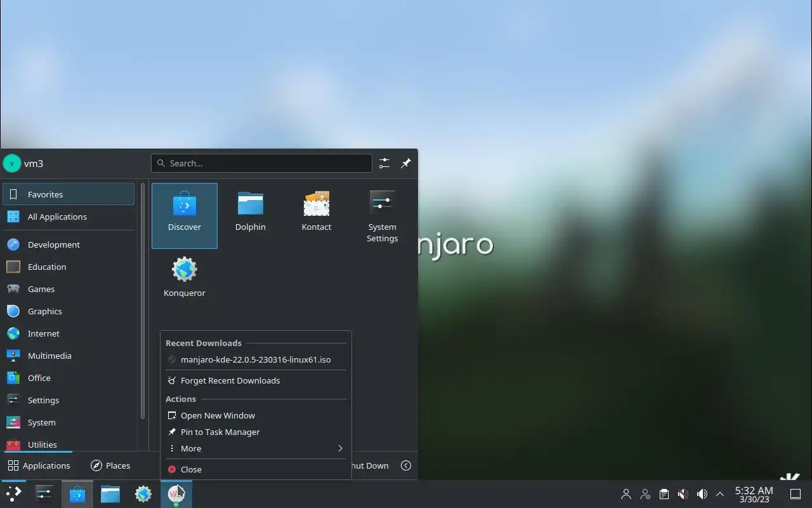Open the launcher configure sliders icon
This screenshot has width=812, height=508.
point(384,163)
